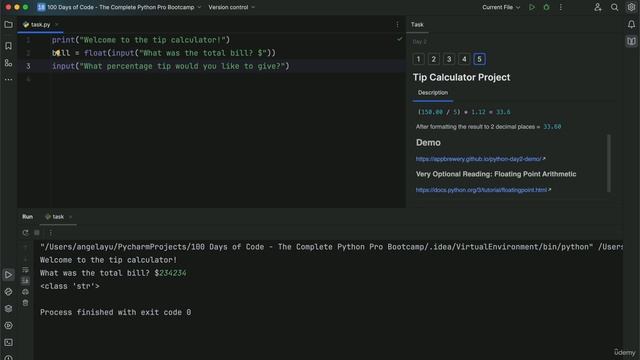640x360 pixels.
Task: Click the bill = float(input(...)) code line
Action: click(164, 53)
